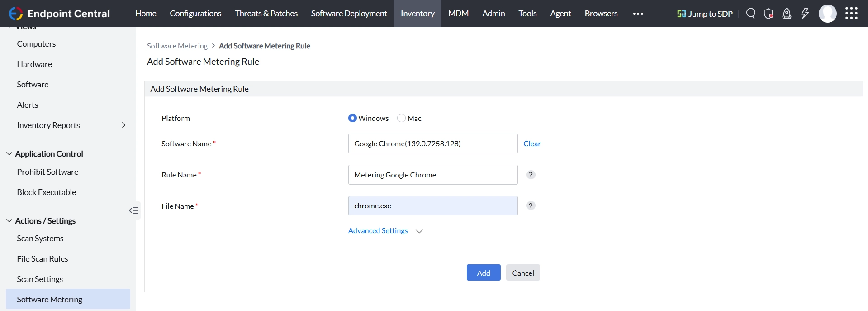Viewport: 868px width, 311px height.
Task: Open the Agent tab
Action: point(560,14)
